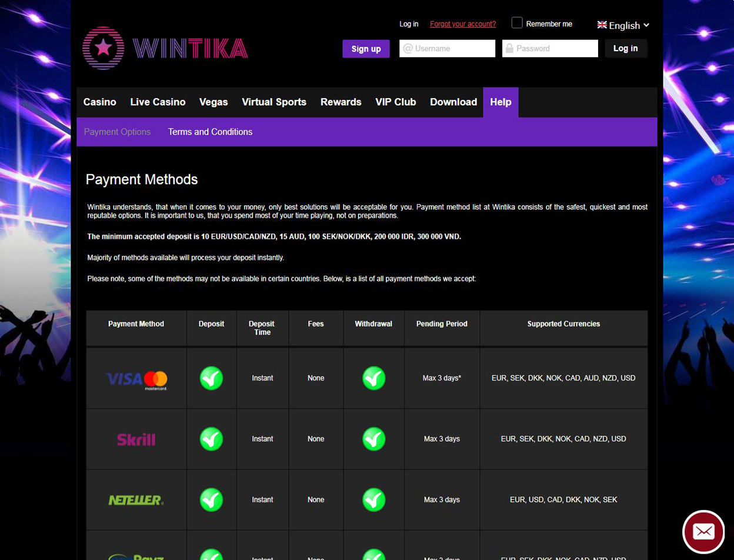This screenshot has width=734, height=560.
Task: Click Skrill row supported currencies text
Action: (563, 439)
